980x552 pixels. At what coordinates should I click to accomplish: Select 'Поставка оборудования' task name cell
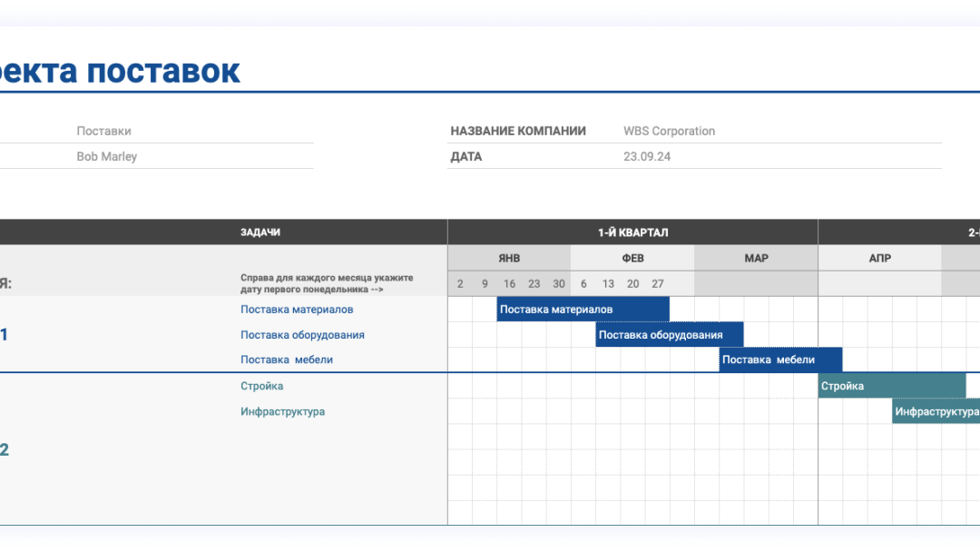coord(302,335)
